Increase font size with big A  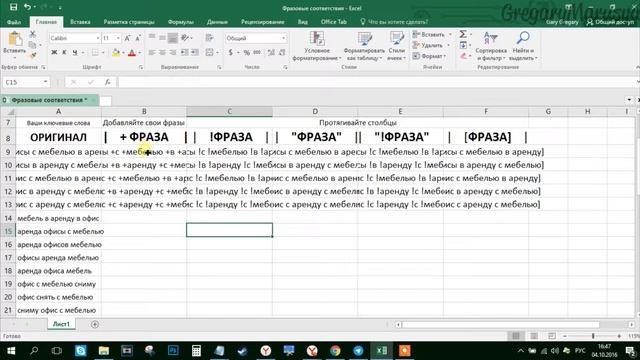point(127,38)
